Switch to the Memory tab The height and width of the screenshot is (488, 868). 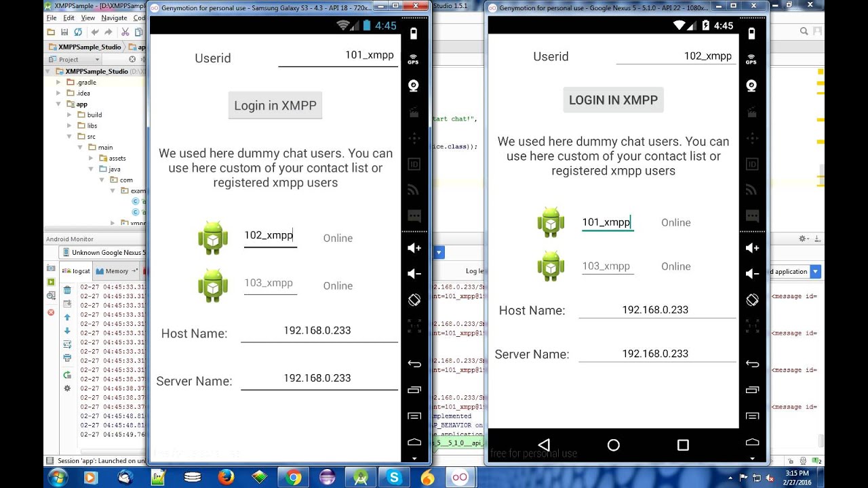[116, 271]
